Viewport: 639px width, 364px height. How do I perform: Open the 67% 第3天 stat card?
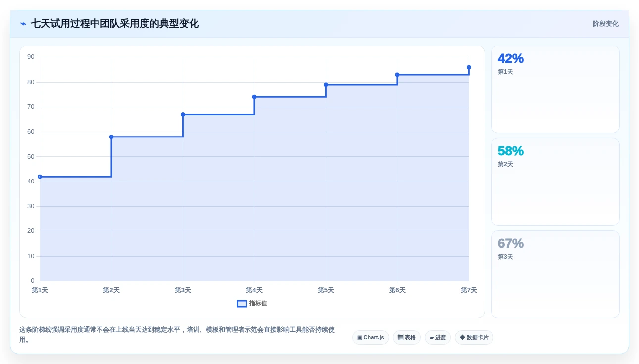point(555,274)
